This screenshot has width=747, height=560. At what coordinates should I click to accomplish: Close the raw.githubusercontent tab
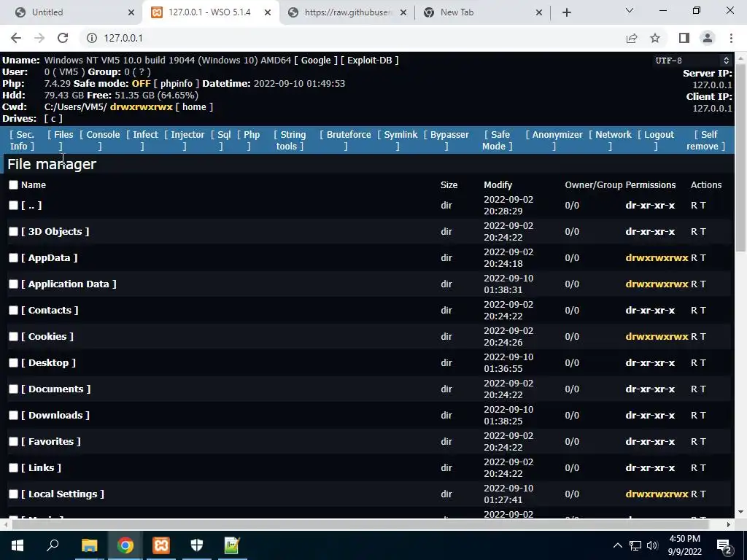coord(403,12)
